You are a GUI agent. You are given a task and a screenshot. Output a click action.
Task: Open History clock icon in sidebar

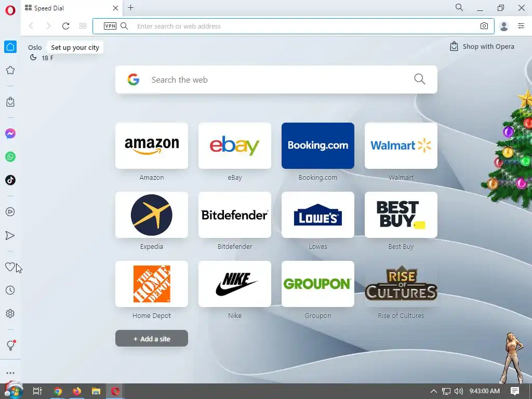click(10, 290)
